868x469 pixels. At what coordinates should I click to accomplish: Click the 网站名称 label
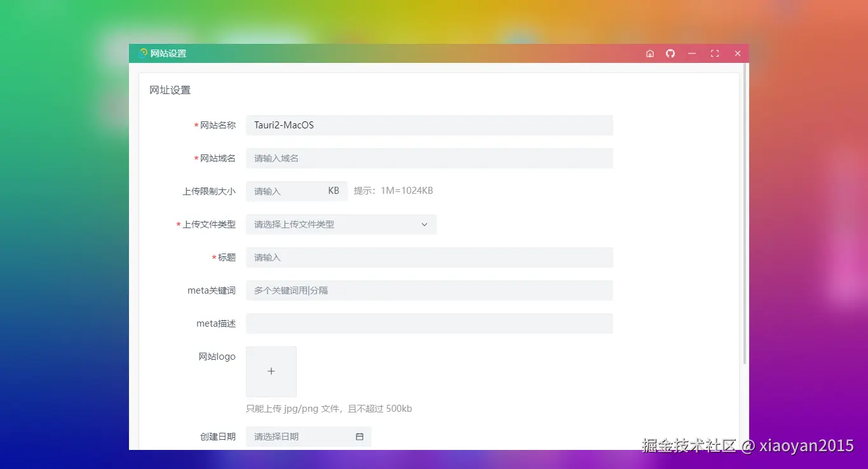[218, 125]
